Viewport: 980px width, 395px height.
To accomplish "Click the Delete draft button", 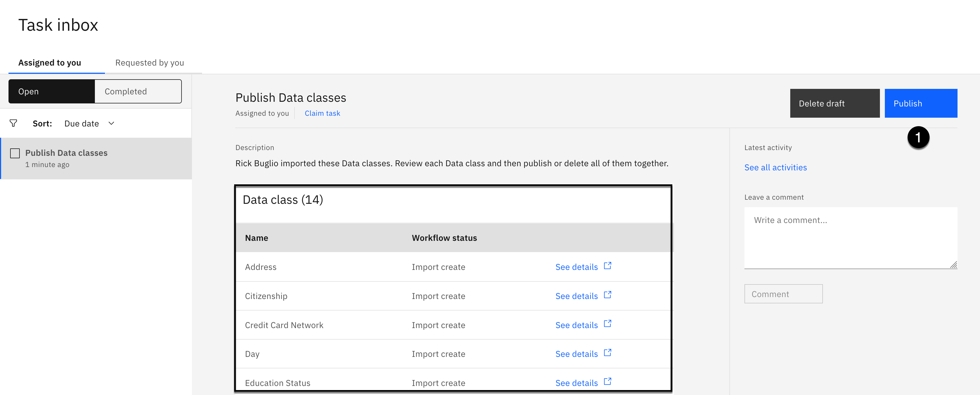I will [834, 103].
